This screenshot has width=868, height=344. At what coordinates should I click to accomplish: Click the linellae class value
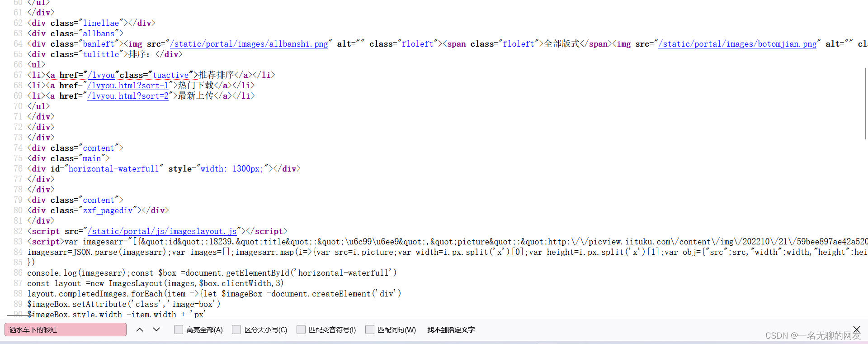point(101,23)
